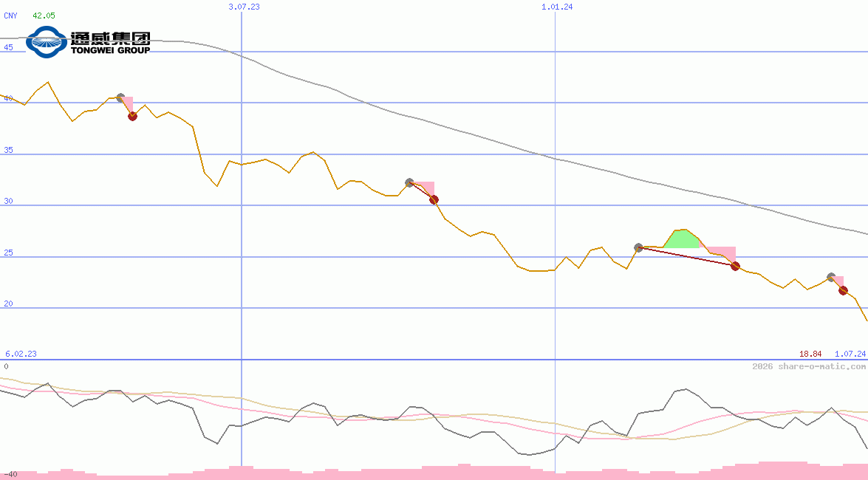Screen dimensions: 868x480
Task: Click the 42.05 green price value
Action: pos(44,16)
